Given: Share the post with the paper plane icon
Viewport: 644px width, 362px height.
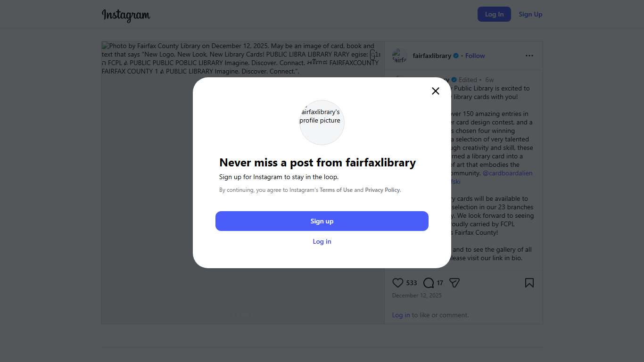Looking at the screenshot, I should [x=454, y=283].
